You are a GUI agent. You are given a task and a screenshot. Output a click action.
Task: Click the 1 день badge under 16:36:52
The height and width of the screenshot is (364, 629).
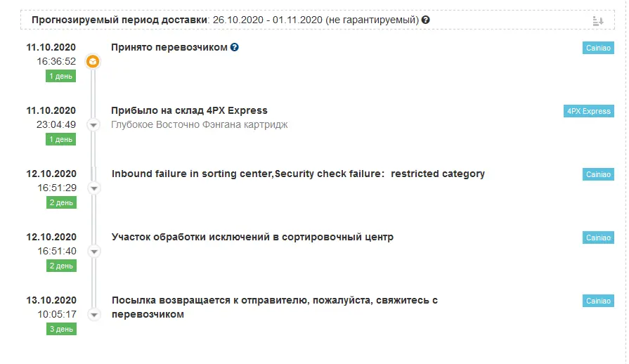pyautogui.click(x=60, y=76)
